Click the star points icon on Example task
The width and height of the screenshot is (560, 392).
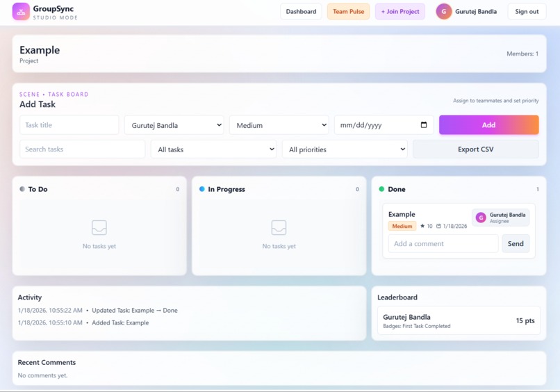point(422,226)
